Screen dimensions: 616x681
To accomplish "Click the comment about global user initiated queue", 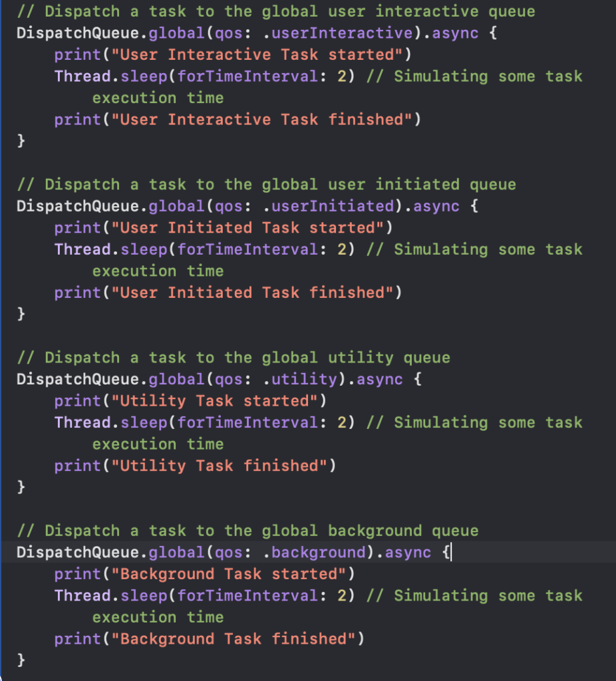I will (x=266, y=185).
